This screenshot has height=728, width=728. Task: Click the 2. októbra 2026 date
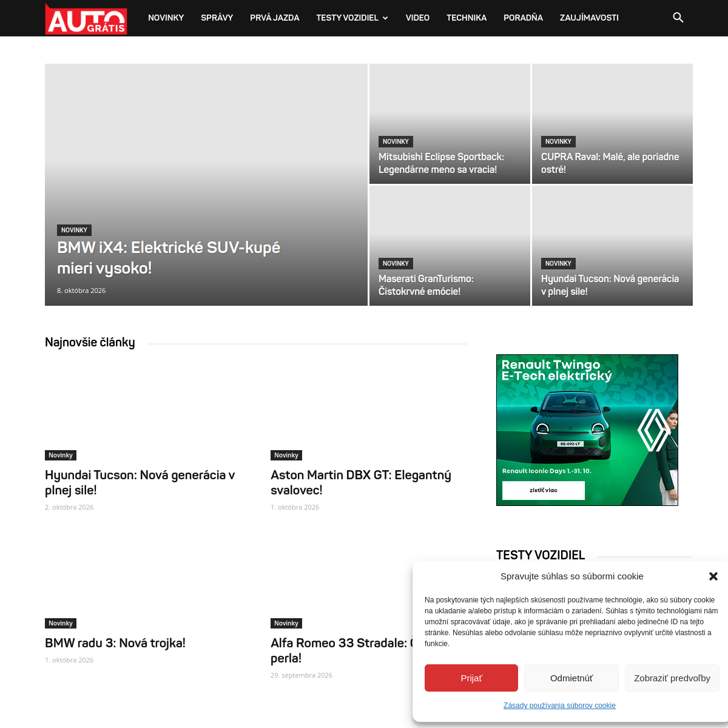(69, 507)
